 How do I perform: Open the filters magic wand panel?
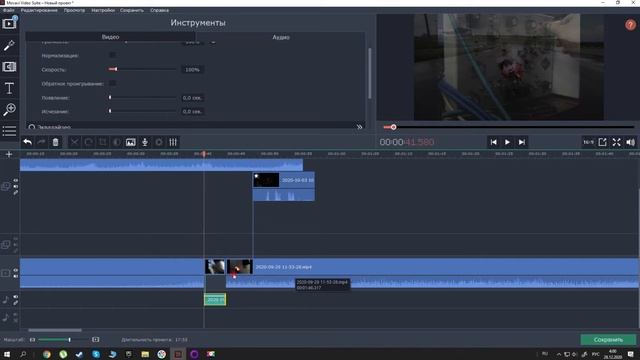pyautogui.click(x=9, y=45)
